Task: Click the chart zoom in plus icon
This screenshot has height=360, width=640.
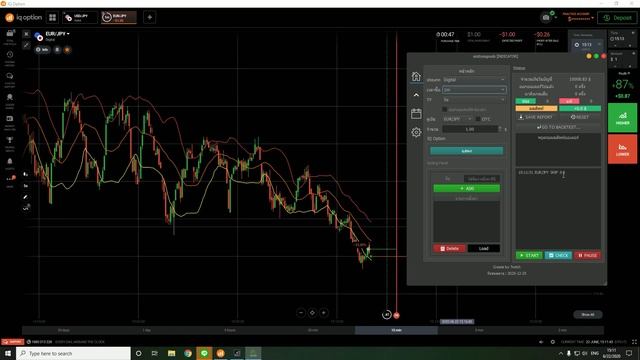Action: (x=324, y=313)
